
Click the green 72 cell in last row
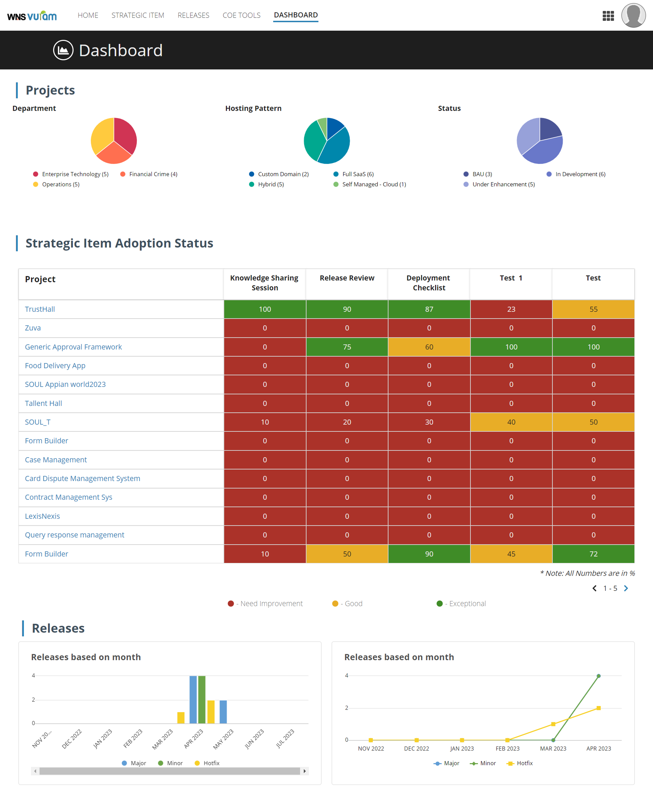(x=593, y=554)
